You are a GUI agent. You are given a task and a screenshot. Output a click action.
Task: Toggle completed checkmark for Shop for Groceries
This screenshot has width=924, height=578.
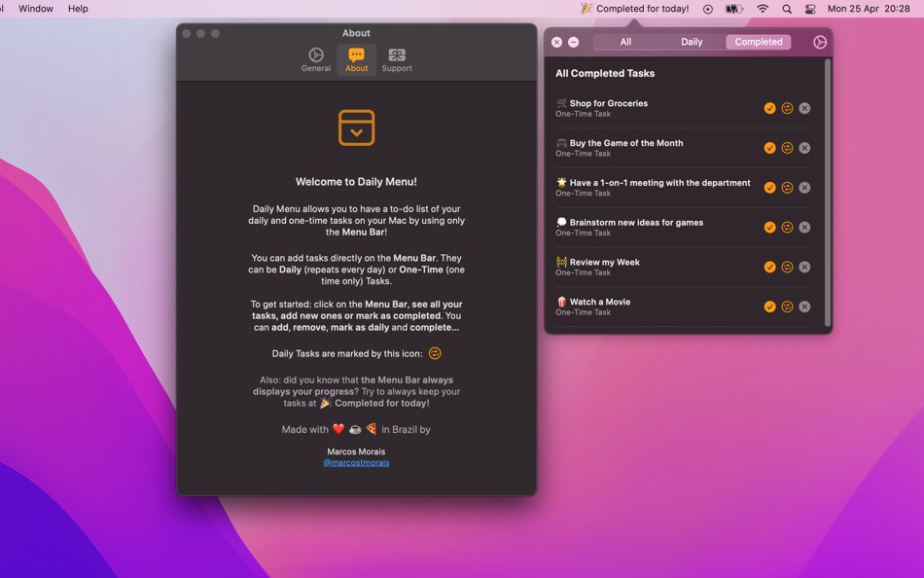coord(769,108)
